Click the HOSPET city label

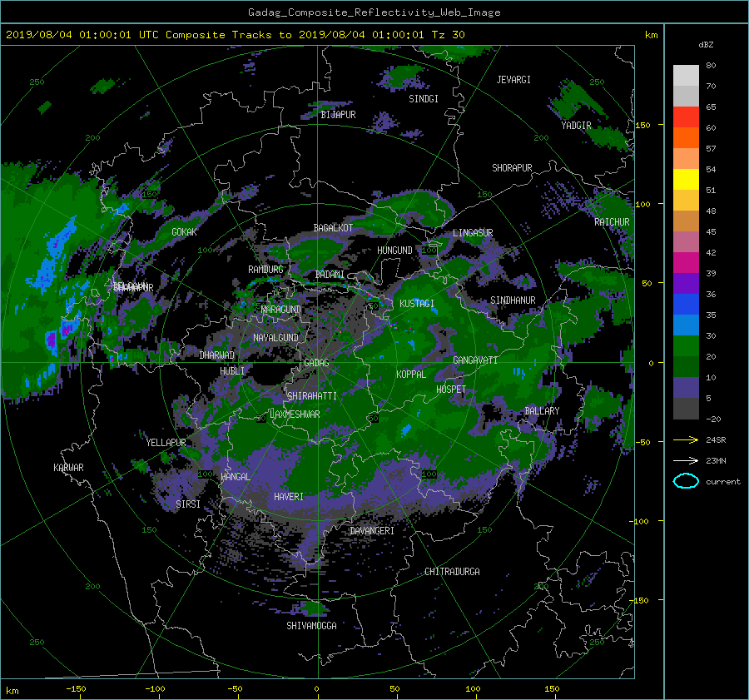(x=451, y=390)
